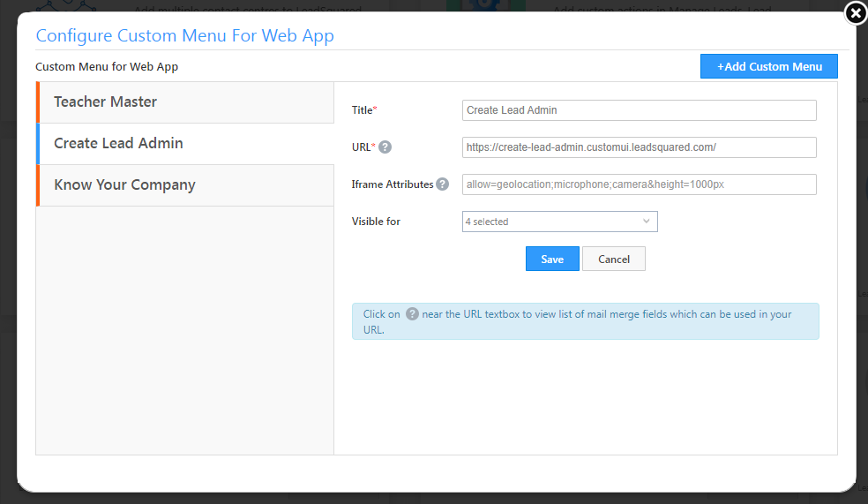This screenshot has height=504, width=868.
Task: Cancel the custom menu changes
Action: pos(613,259)
